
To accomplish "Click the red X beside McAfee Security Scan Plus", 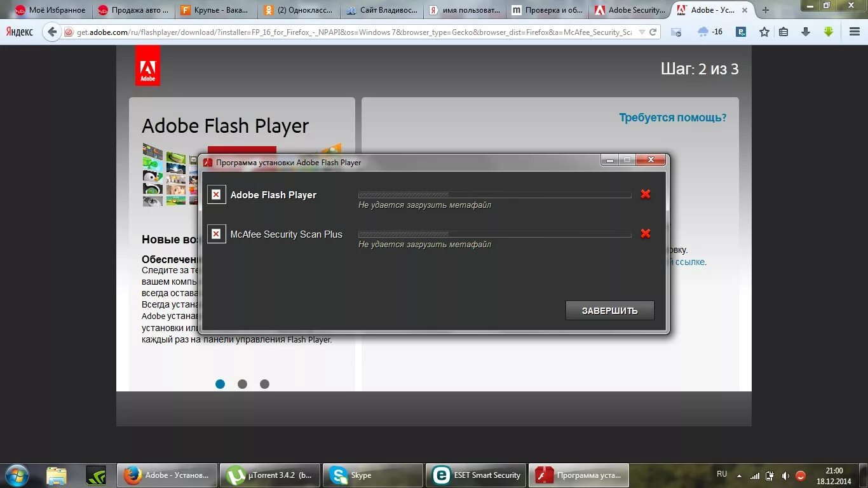I will point(646,234).
